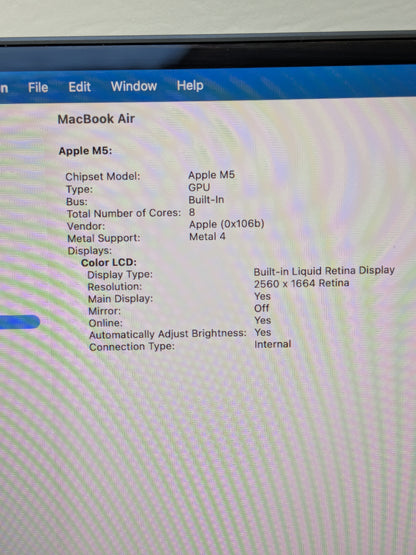Image resolution: width=416 pixels, height=555 pixels.
Task: Click the 'Displays:' label
Action: coord(90,251)
